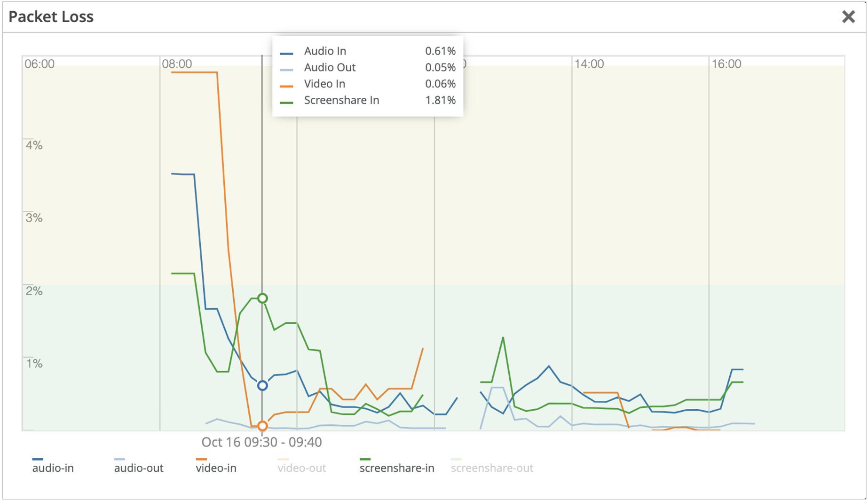Close the Packet Loss panel

click(x=848, y=17)
